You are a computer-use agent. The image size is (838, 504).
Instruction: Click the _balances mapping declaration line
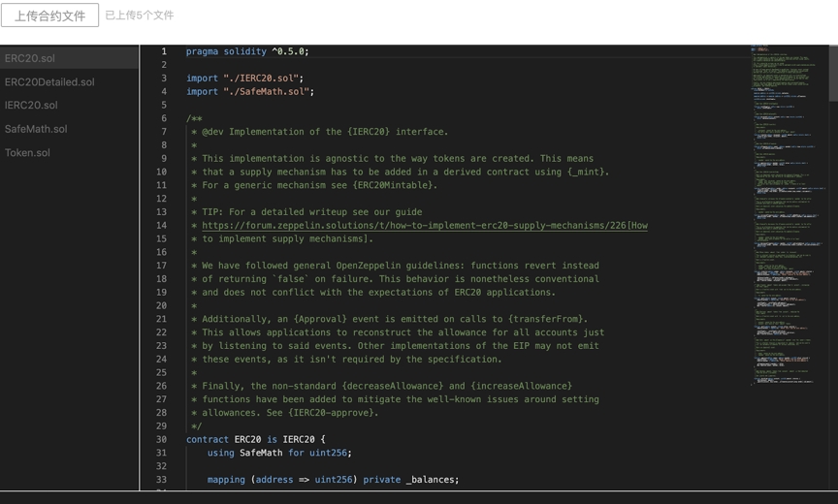[332, 480]
